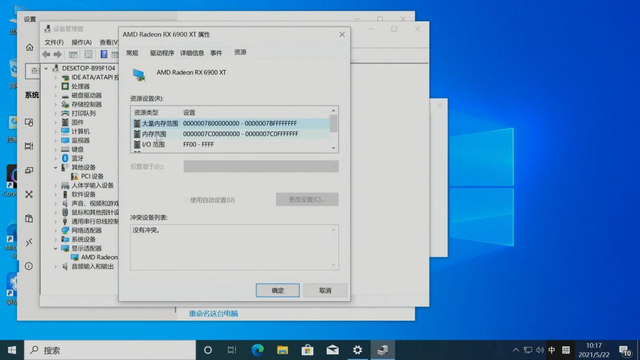The image size is (640, 360).
Task: Click the 取消 button
Action: pyautogui.click(x=325, y=290)
